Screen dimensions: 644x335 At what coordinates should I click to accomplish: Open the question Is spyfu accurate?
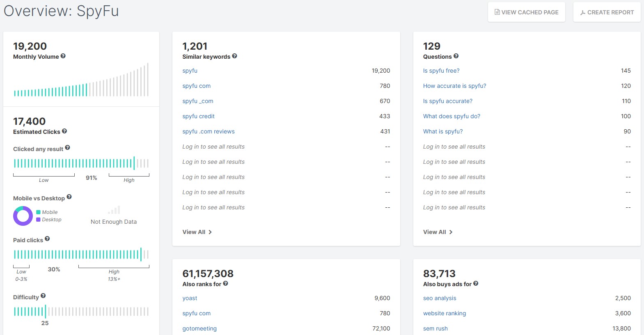[448, 101]
